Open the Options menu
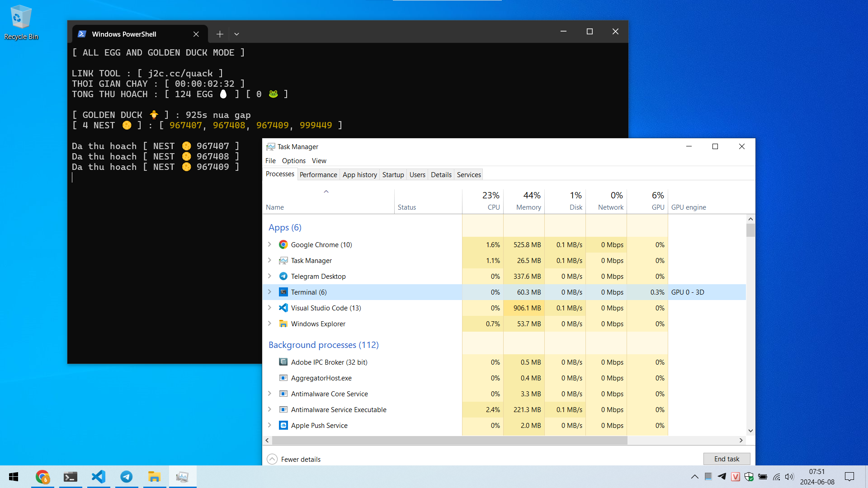The image size is (868, 488). point(293,160)
